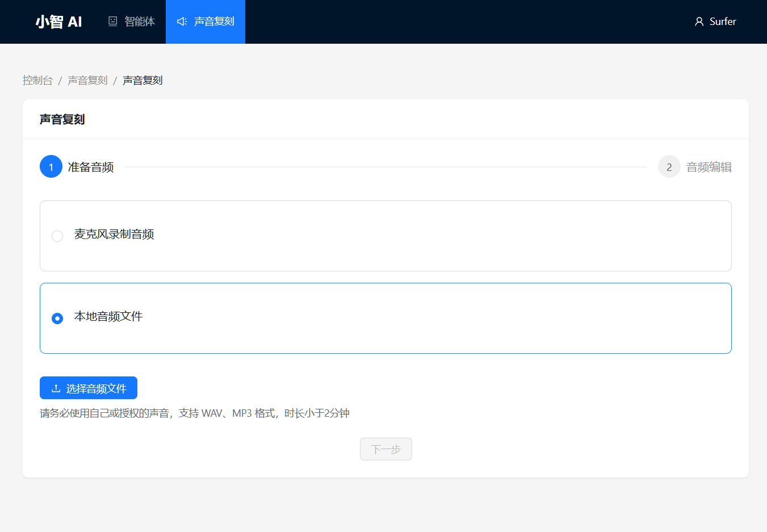The image size is (767, 532).
Task: Click the speaker icon in the 声音复刻 tab
Action: coord(182,22)
